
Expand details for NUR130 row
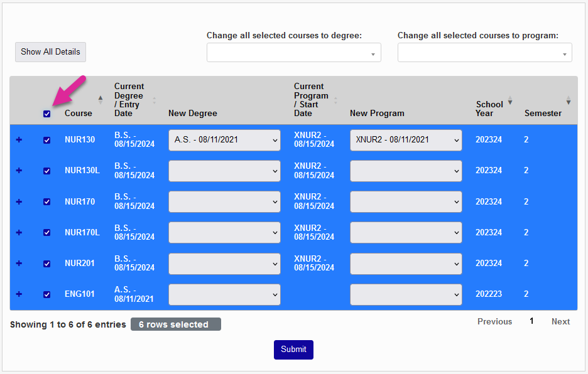click(x=18, y=139)
